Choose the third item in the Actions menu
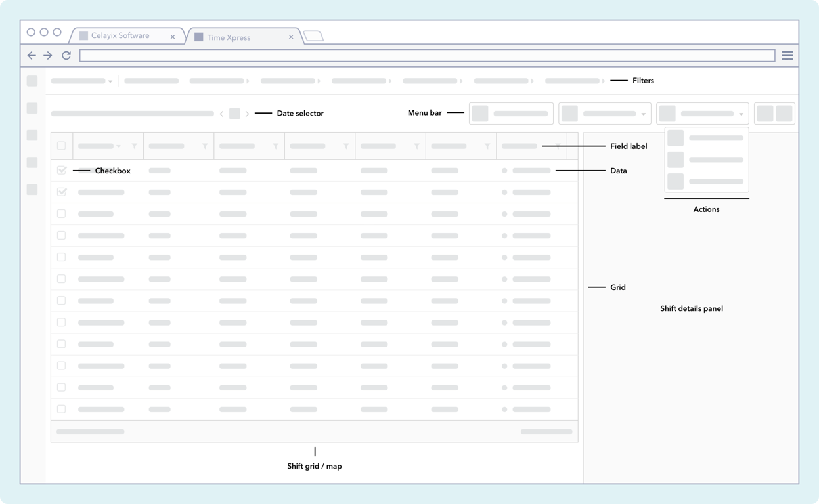The width and height of the screenshot is (819, 504). coord(706,182)
